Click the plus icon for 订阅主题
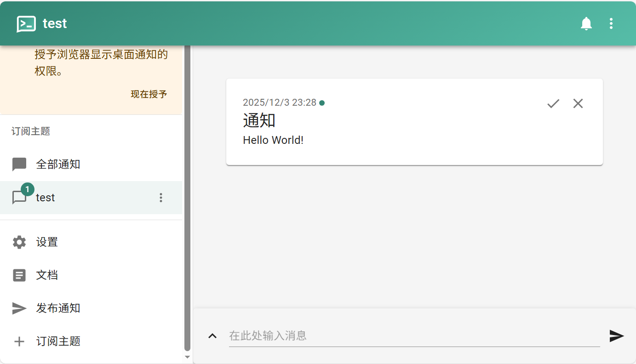The image size is (636, 364). tap(19, 341)
